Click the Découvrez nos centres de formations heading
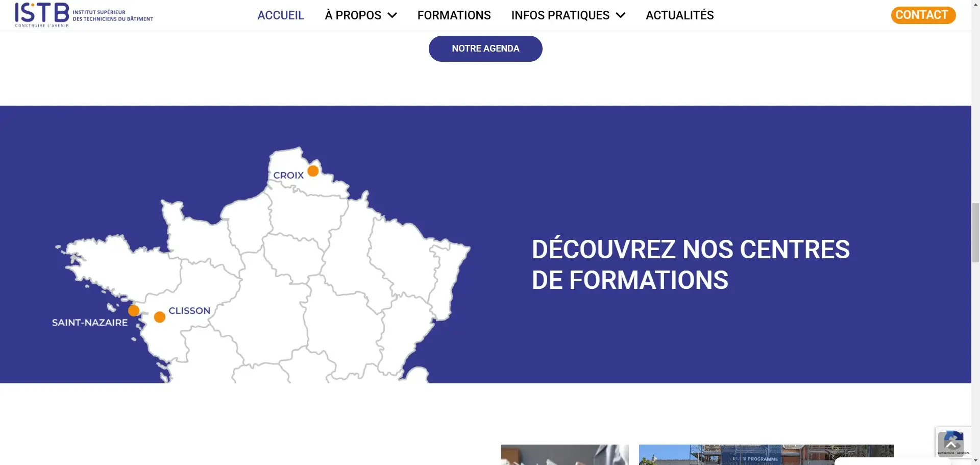This screenshot has width=980, height=465. (x=690, y=264)
